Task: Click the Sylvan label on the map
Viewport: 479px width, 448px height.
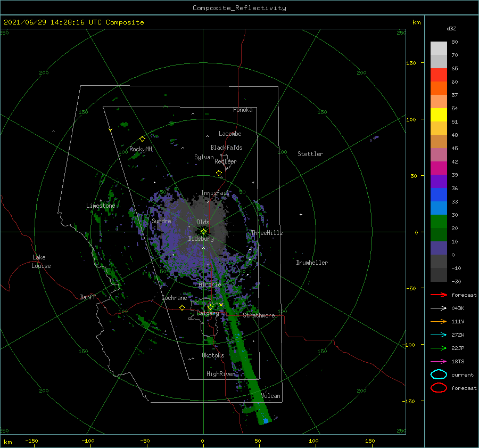Action: [x=204, y=157]
